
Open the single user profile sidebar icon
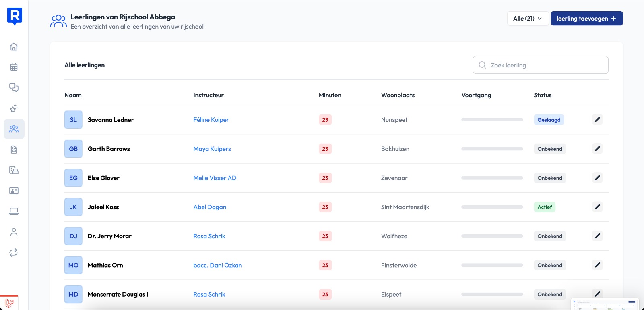tap(14, 232)
